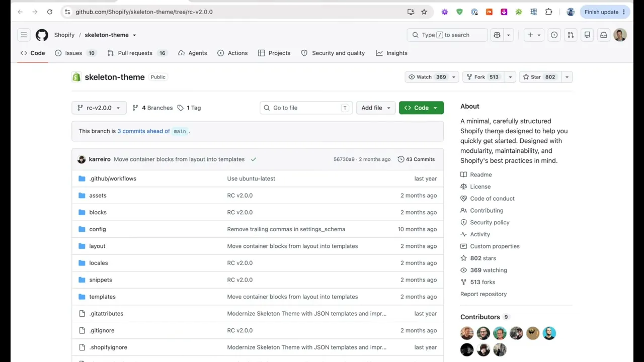Switch to the Pull requests tab
The height and width of the screenshot is (362, 644).
coord(136,53)
